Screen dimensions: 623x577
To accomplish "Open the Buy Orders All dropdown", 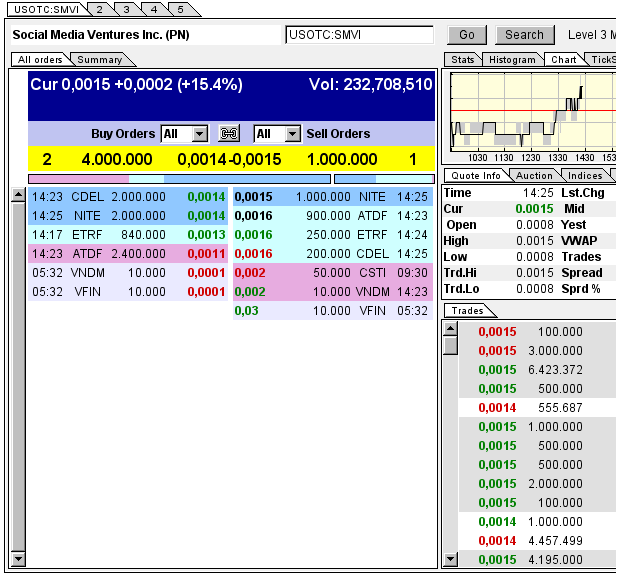I will [x=184, y=134].
